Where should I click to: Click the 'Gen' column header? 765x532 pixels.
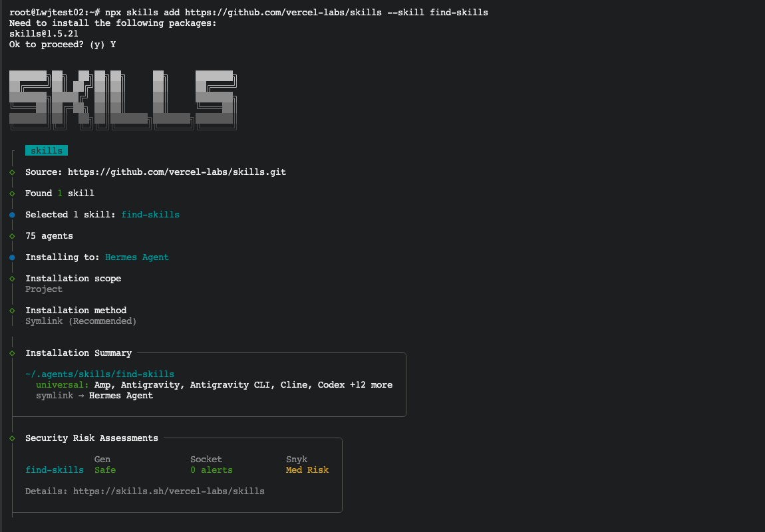click(102, 460)
